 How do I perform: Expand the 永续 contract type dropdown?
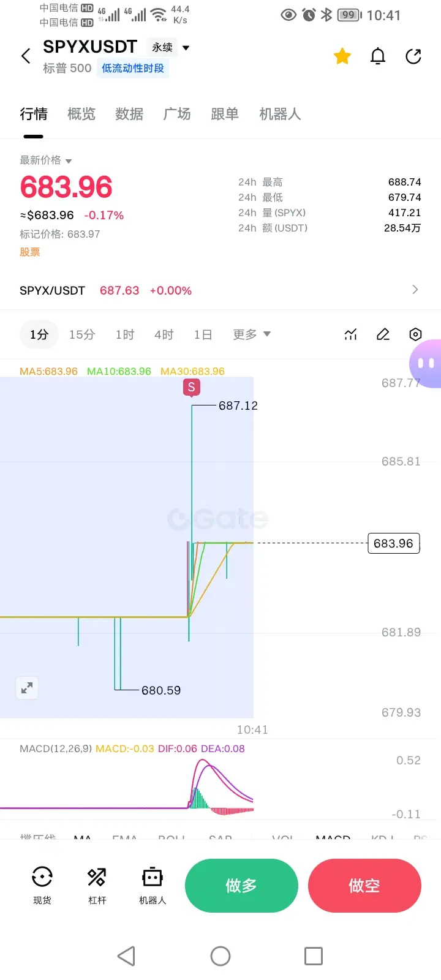point(169,47)
